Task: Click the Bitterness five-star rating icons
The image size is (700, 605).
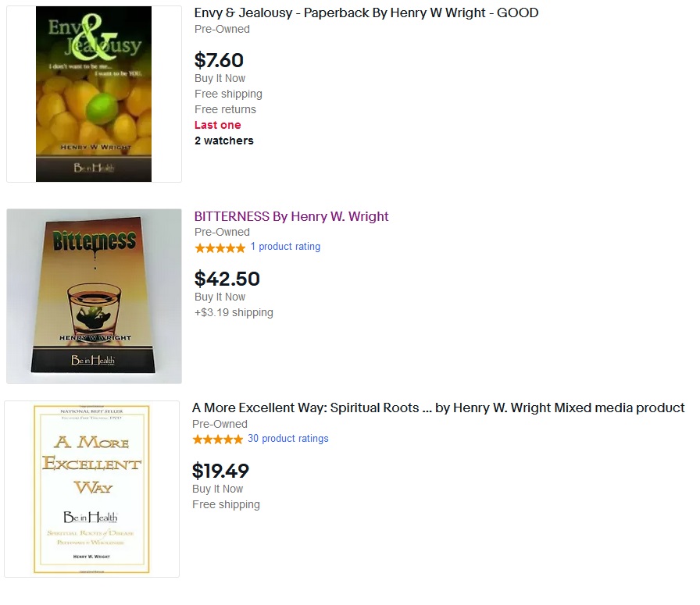Action: [220, 248]
